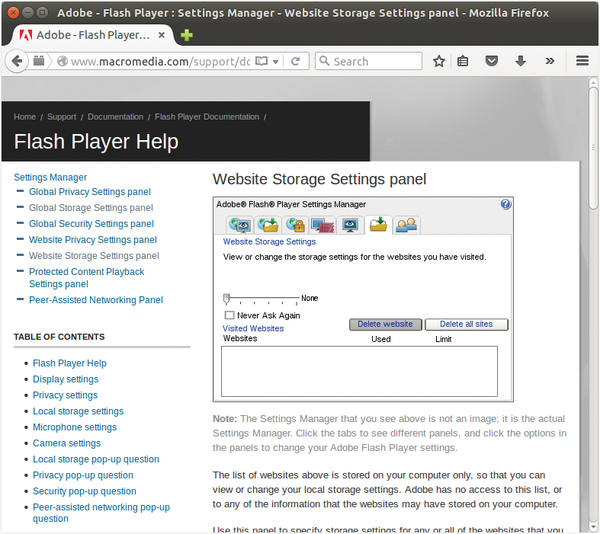The height and width of the screenshot is (534, 600).
Task: Open the Global Privacy Settings panel link
Action: (x=90, y=192)
